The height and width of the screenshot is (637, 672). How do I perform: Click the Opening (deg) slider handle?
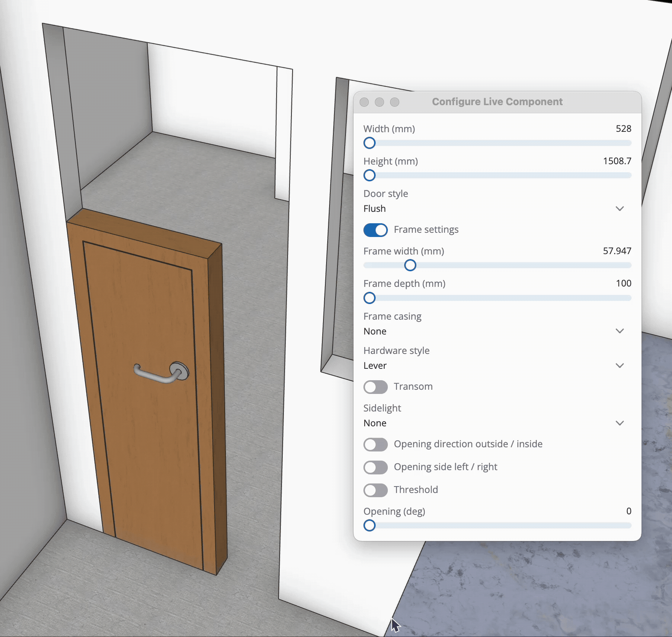[x=370, y=526]
